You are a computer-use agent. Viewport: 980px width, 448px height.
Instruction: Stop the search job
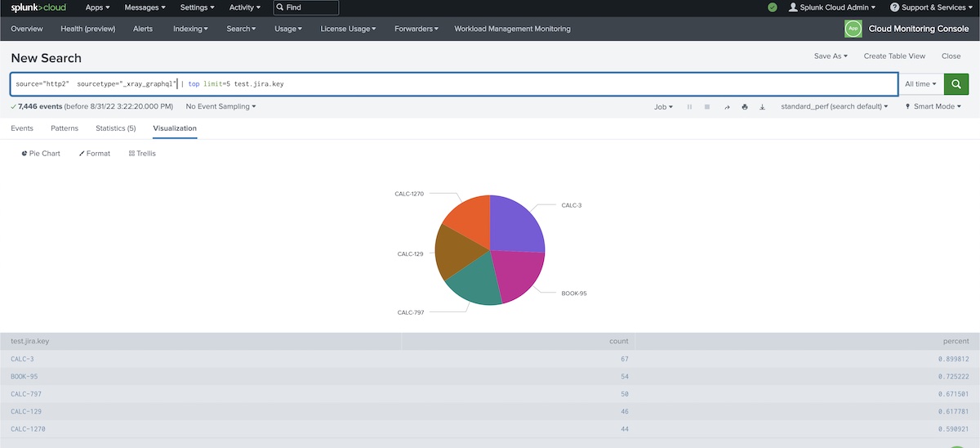pos(707,107)
